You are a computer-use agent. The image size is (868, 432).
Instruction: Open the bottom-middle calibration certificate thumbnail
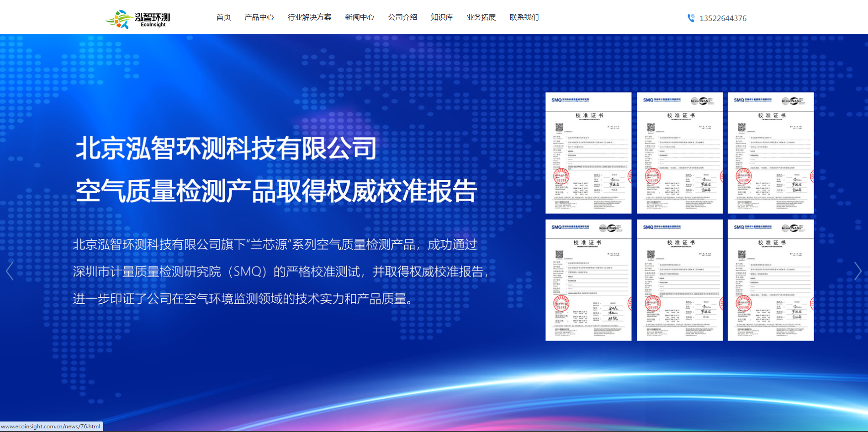[680, 280]
